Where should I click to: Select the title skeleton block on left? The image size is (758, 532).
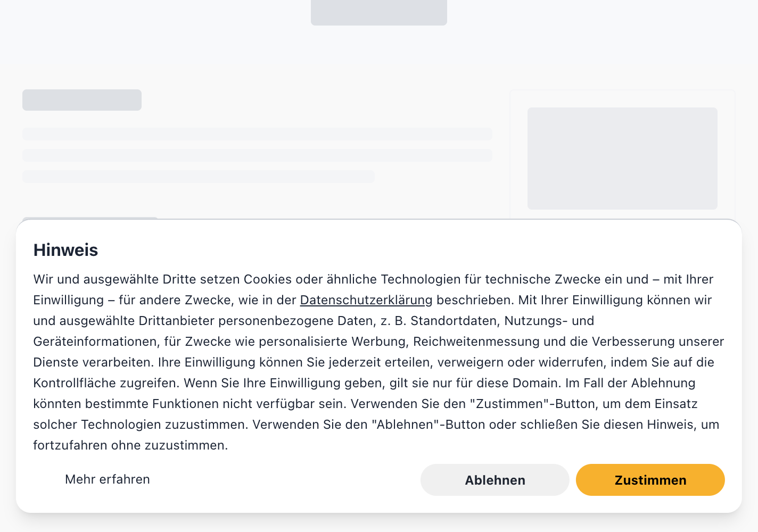coord(82,100)
